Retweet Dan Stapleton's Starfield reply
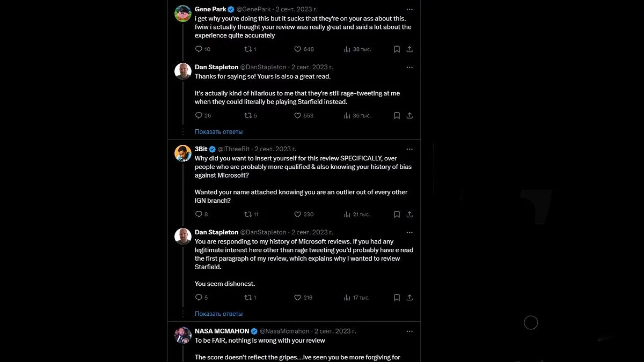The height and width of the screenshot is (362, 644). pos(247,115)
